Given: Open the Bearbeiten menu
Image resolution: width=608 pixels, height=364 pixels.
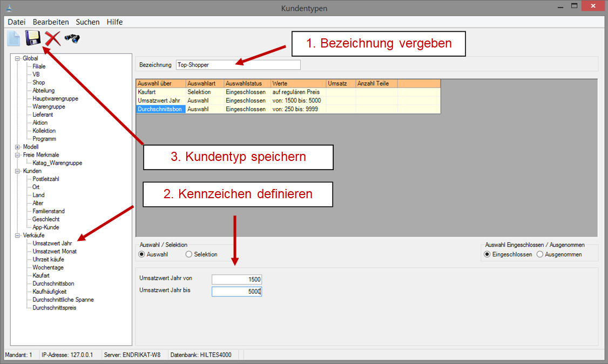Looking at the screenshot, I should 51,22.
